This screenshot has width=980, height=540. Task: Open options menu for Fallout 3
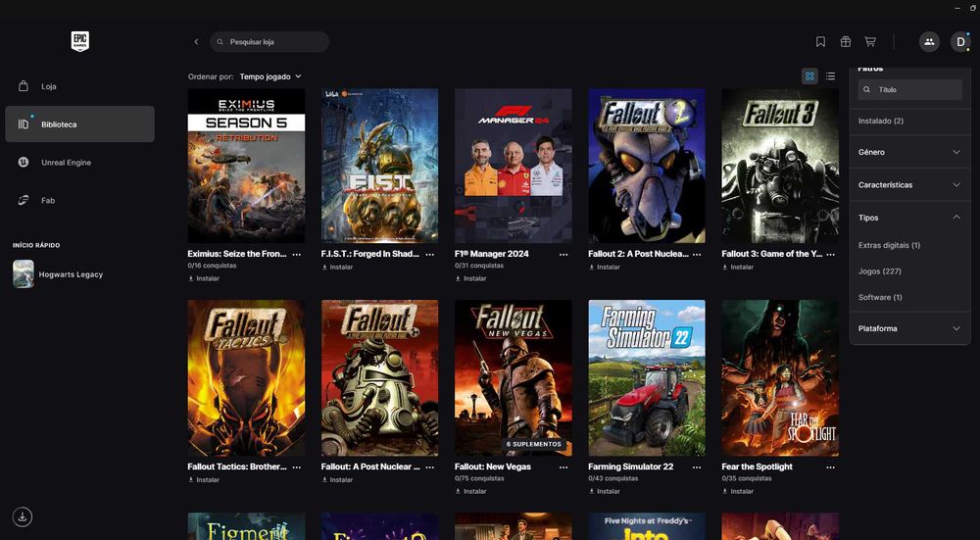831,255
